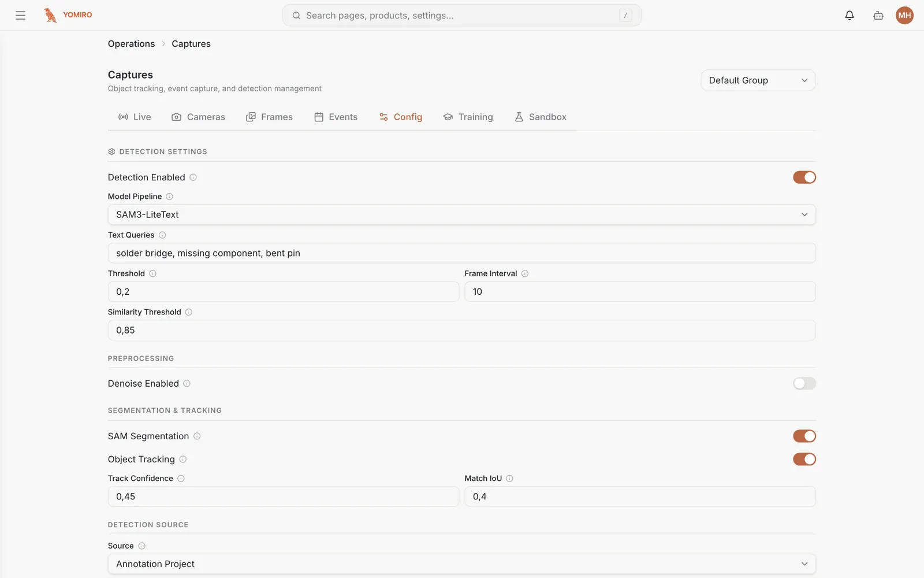Enable the Denoise Enabled switch
Viewport: 924px width, 578px height.
tap(804, 384)
